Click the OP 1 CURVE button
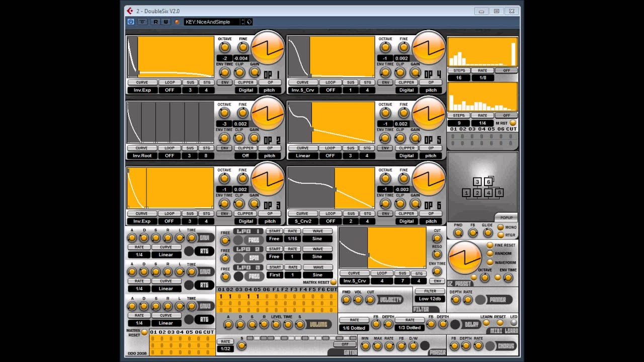 (141, 82)
